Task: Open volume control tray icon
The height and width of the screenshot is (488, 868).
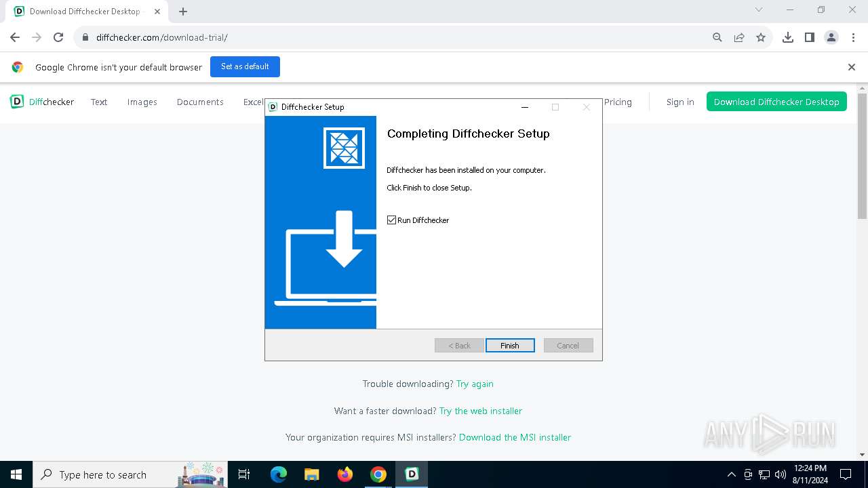Action: (x=781, y=474)
